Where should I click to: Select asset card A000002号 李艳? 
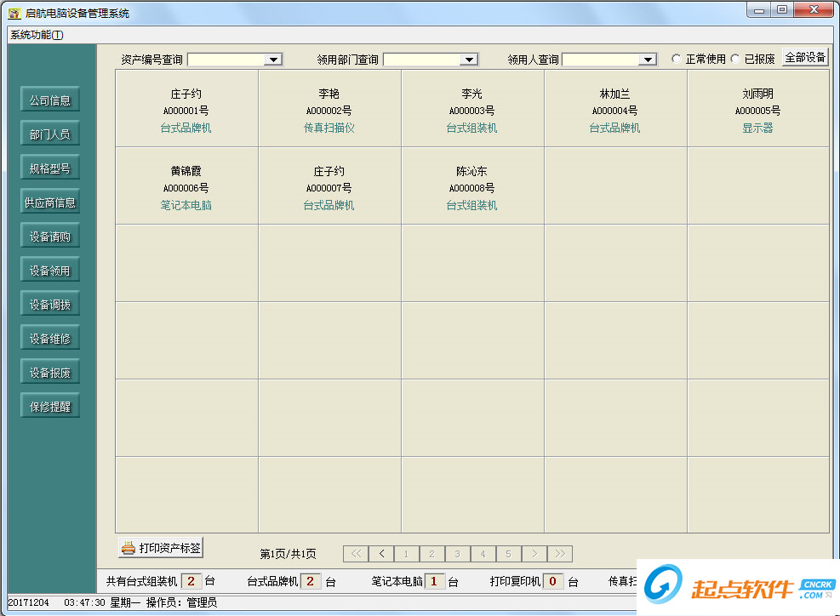[x=329, y=109]
